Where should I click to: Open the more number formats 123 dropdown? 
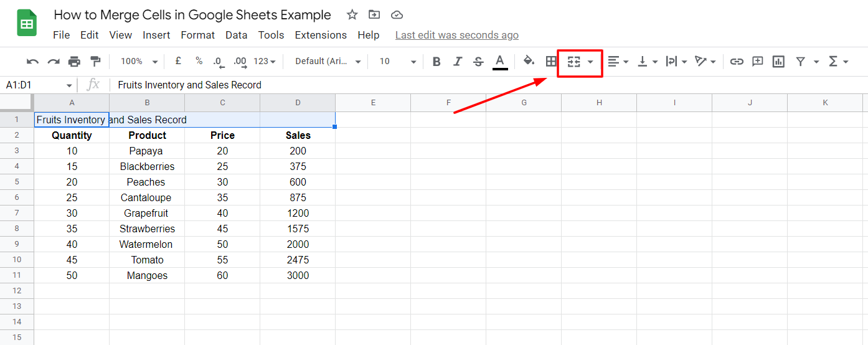[x=265, y=62]
